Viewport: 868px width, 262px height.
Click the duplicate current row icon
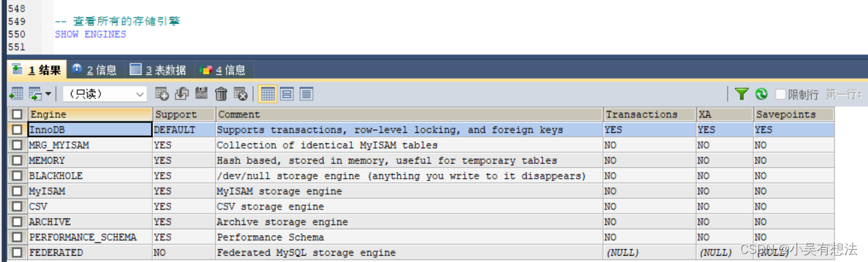click(x=182, y=93)
